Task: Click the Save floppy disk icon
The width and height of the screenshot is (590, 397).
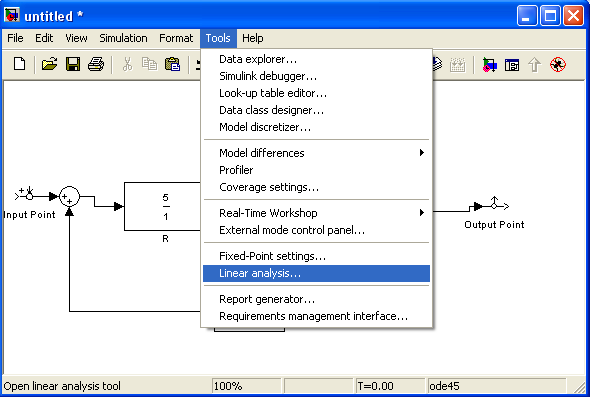Action: (73, 64)
